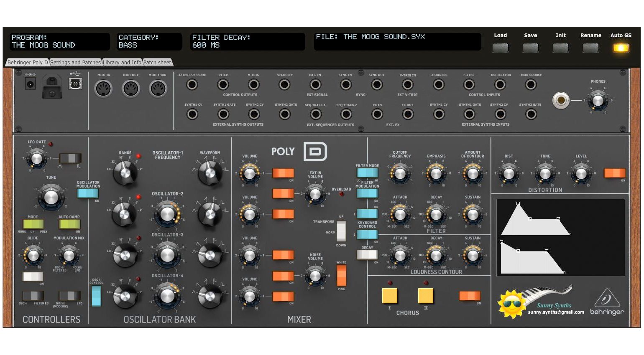Click the Seq Track 1 output jack
Screen dimensions: 644x355
click(315, 114)
